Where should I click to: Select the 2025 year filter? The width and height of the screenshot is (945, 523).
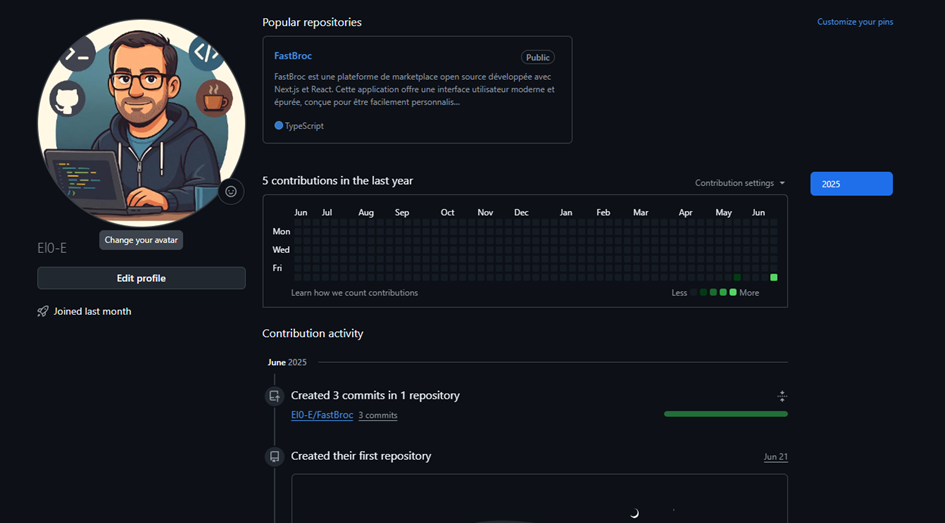click(x=851, y=184)
